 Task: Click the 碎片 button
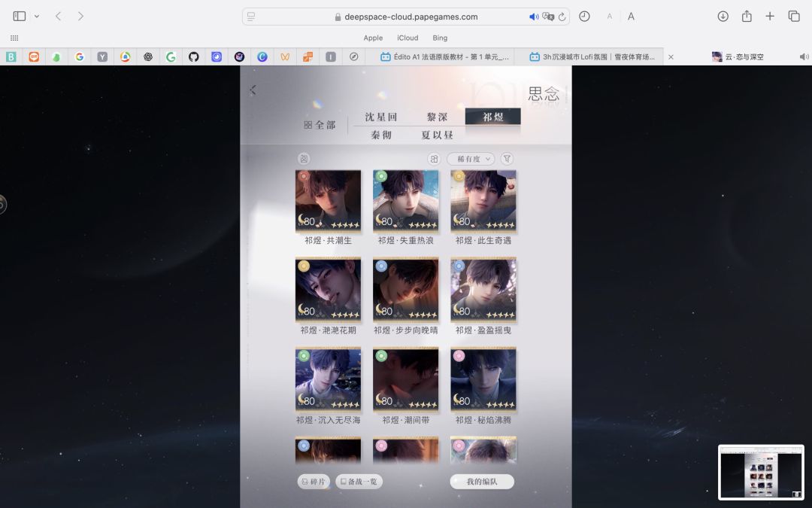[314, 482]
